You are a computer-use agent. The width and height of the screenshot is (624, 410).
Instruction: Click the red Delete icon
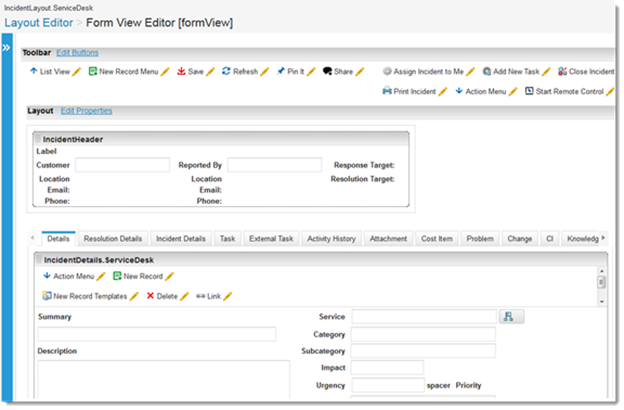(x=151, y=296)
